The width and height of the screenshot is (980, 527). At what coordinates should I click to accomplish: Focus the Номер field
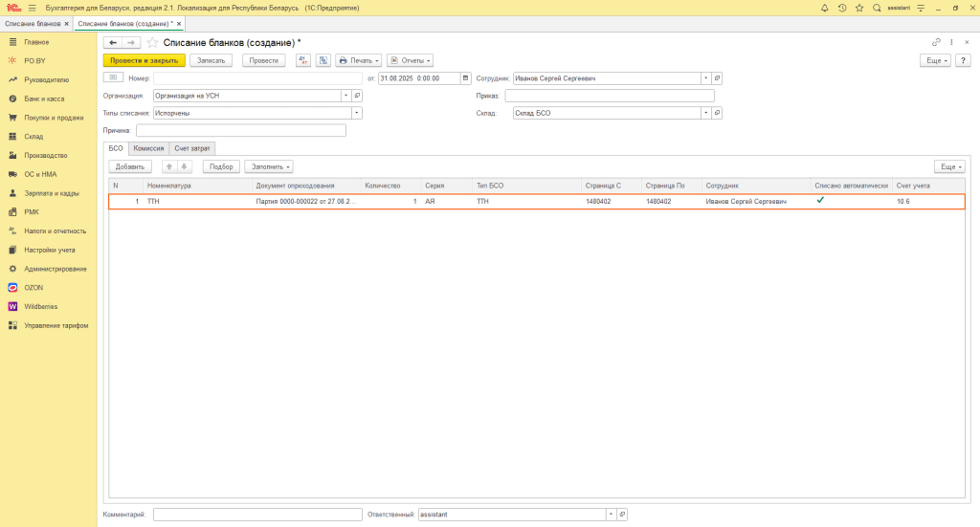tap(257, 78)
